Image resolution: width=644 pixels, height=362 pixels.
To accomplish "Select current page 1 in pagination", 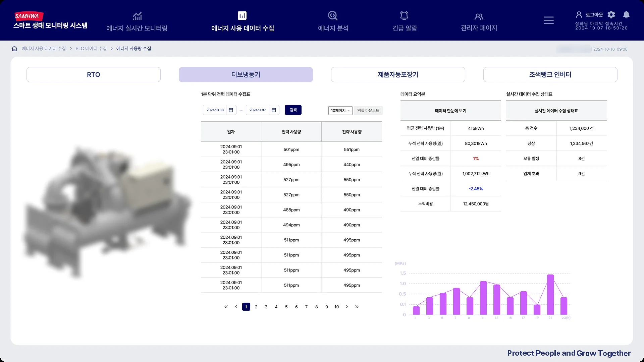I will coord(246,307).
